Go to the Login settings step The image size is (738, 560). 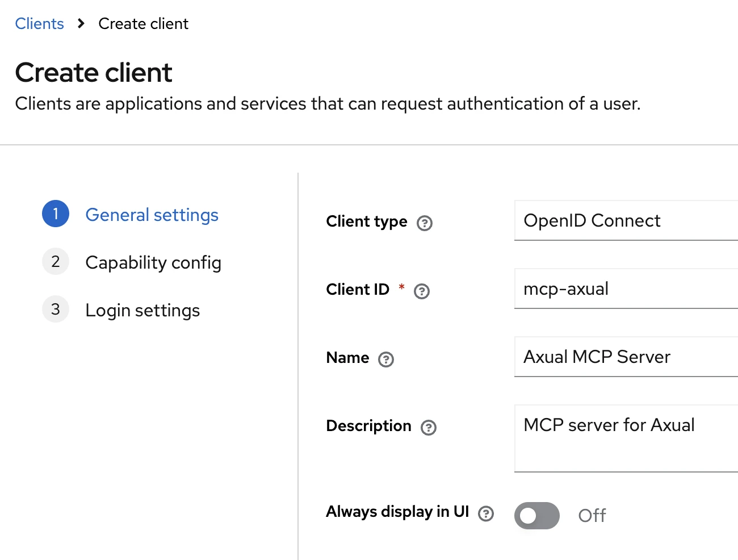[x=142, y=310]
